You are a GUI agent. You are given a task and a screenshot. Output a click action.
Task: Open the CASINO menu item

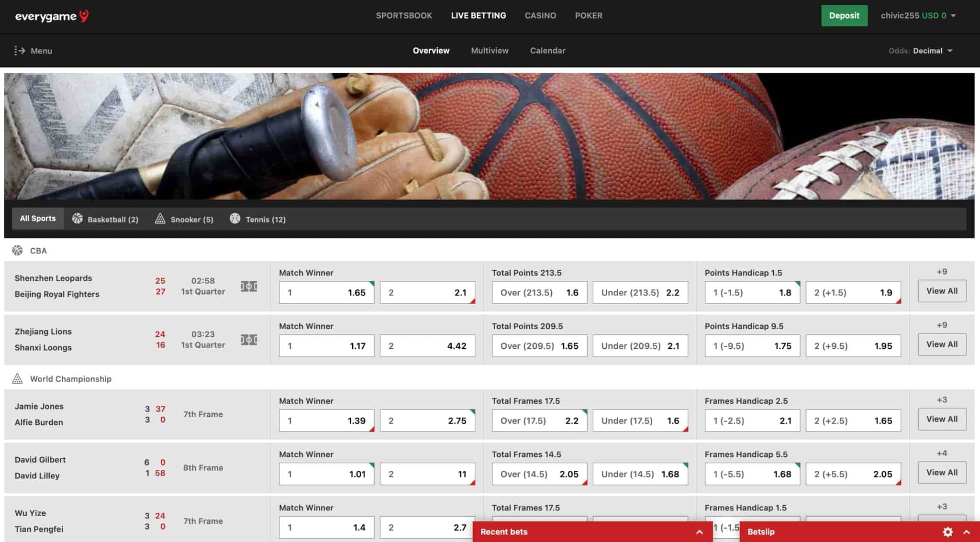540,15
